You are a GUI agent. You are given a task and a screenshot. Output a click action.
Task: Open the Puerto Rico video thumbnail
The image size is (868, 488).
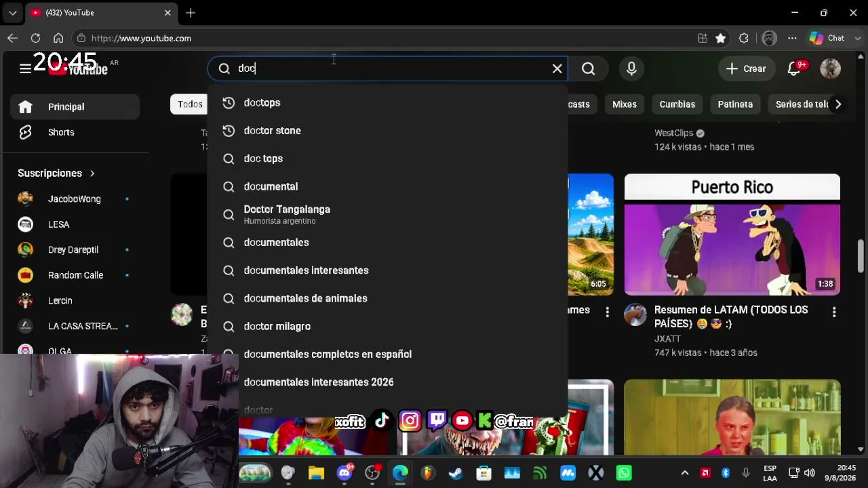[732, 235]
